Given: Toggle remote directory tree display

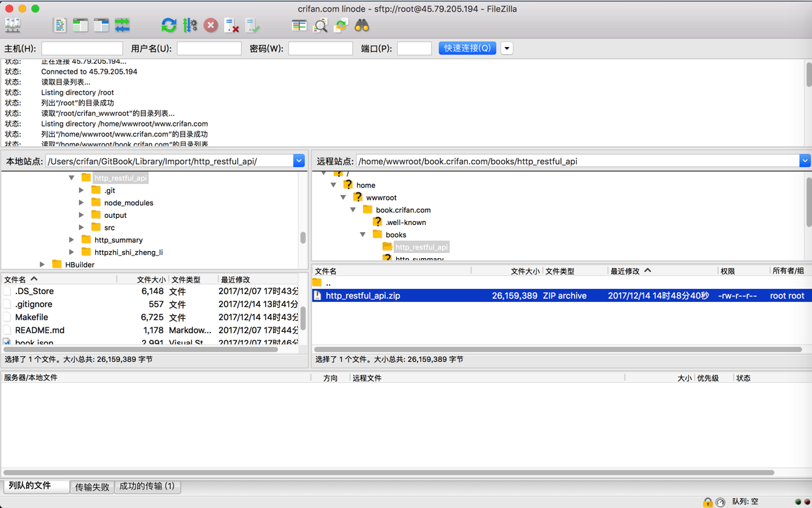Looking at the screenshot, I should point(101,25).
